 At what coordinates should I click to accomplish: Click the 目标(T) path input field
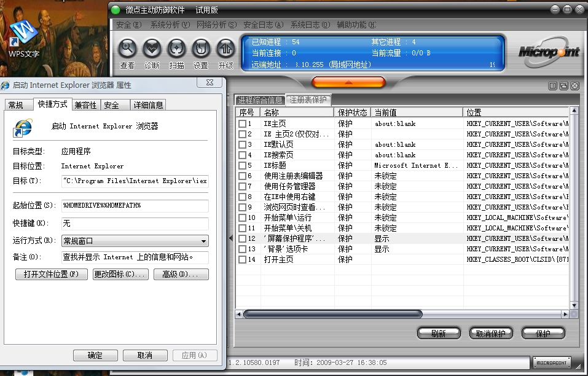coord(135,181)
